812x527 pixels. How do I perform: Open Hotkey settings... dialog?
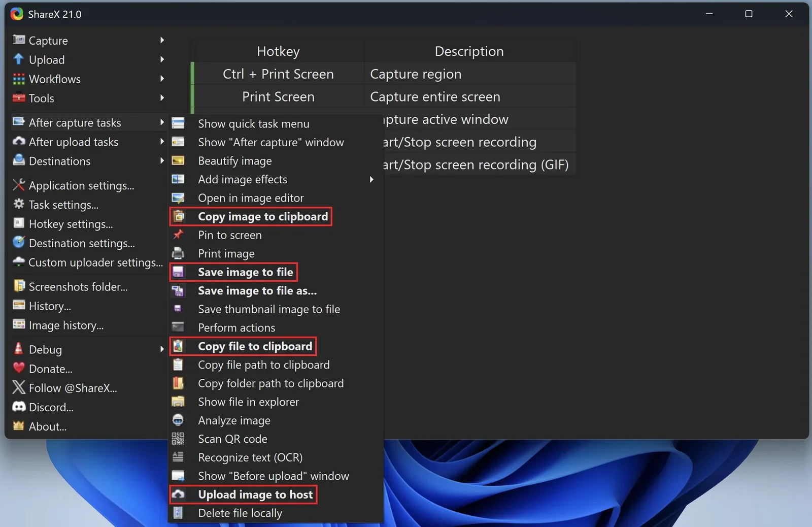pyautogui.click(x=89, y=224)
